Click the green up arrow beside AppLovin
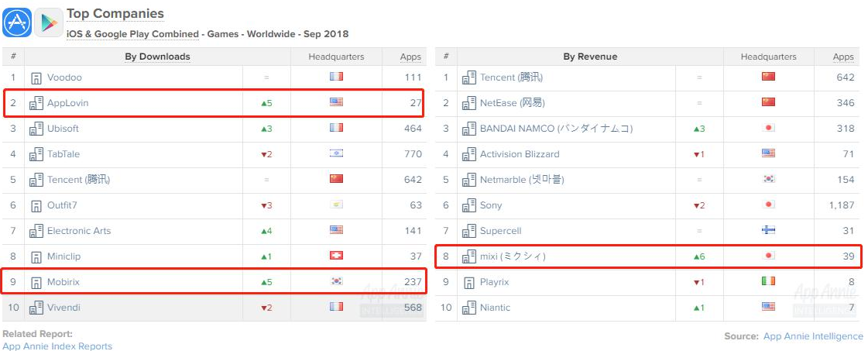Viewport: 868px width, 351px height. (x=264, y=103)
